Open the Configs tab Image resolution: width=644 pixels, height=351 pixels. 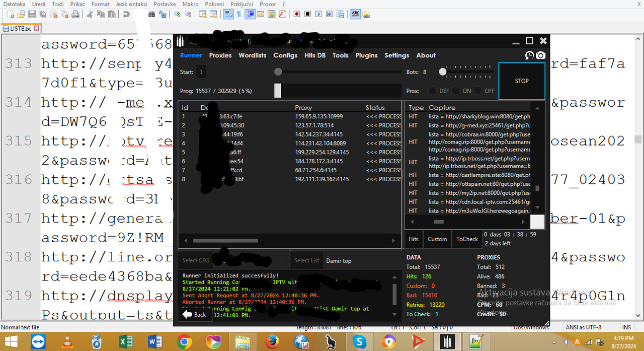(285, 55)
